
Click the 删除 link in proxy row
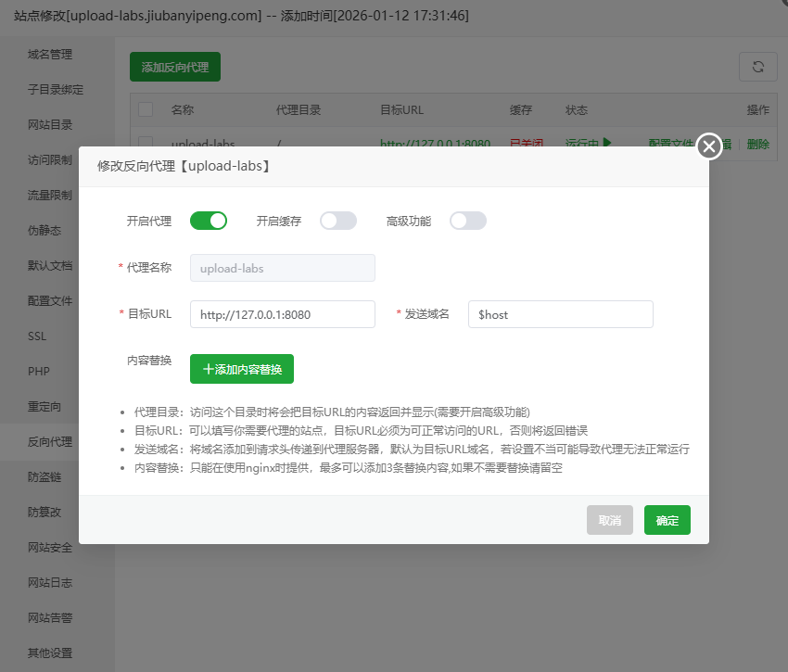point(757,144)
